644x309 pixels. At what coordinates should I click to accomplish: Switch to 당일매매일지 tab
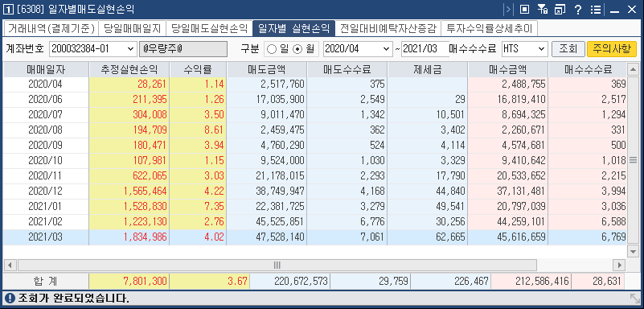tap(132, 29)
